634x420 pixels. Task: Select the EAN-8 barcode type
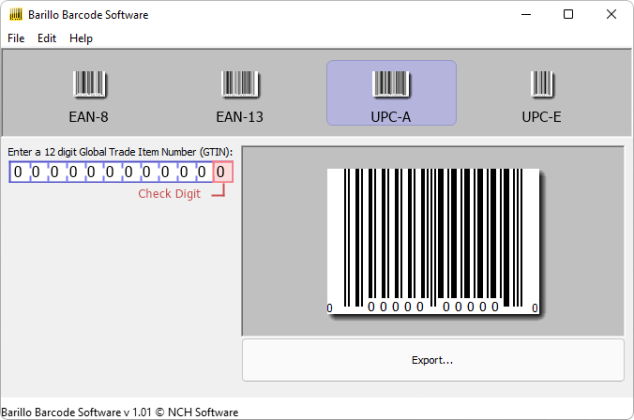click(x=89, y=94)
